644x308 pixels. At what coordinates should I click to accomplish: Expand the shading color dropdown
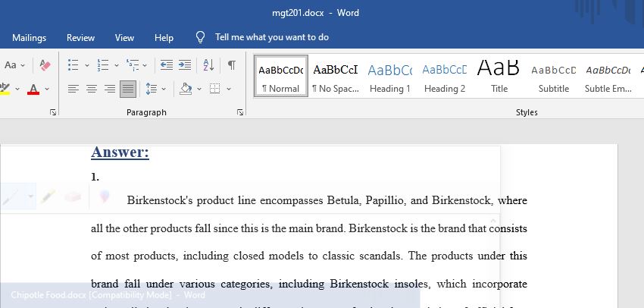(199, 89)
